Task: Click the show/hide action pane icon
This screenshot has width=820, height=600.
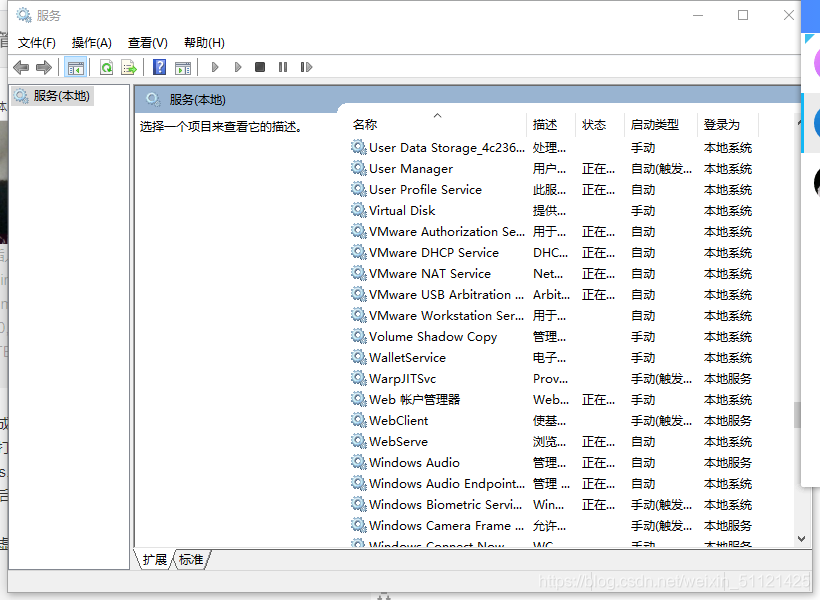Action: tap(183, 67)
